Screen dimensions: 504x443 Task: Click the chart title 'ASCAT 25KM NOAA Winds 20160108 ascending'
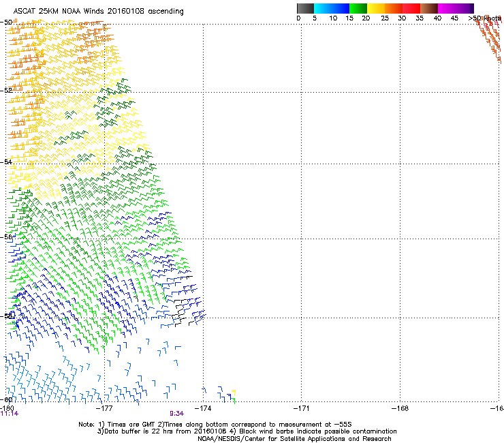tap(98, 12)
